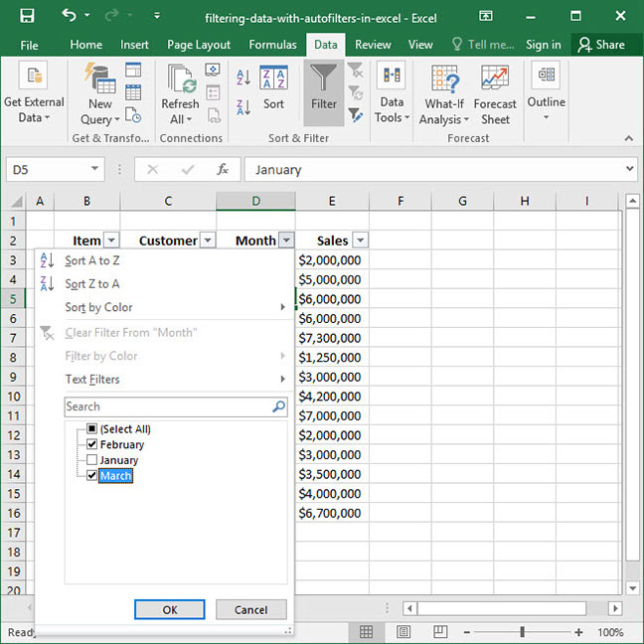Viewport: 644px width, 644px height.
Task: Switch to the Formulas tab
Action: point(272,45)
